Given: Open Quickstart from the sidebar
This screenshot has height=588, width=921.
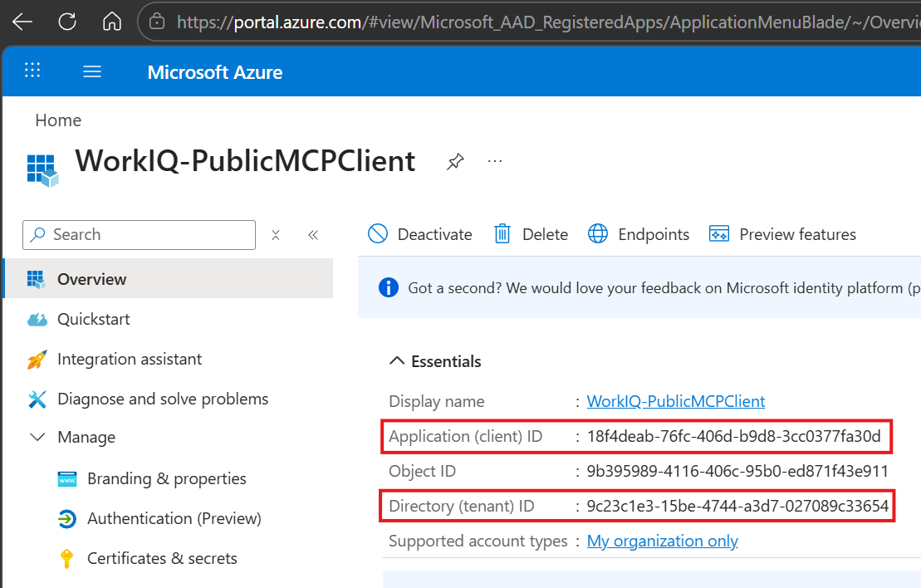Looking at the screenshot, I should tap(90, 319).
